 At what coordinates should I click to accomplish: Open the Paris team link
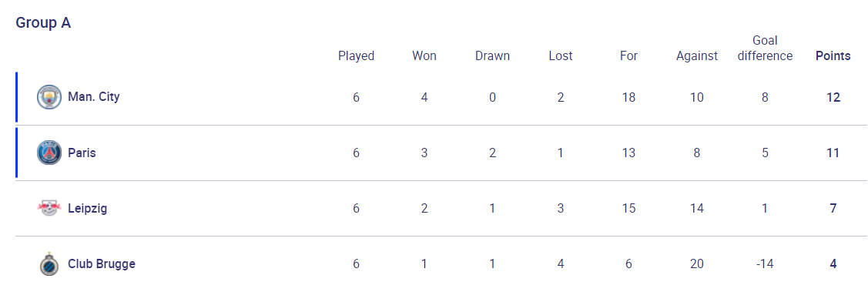pos(82,153)
